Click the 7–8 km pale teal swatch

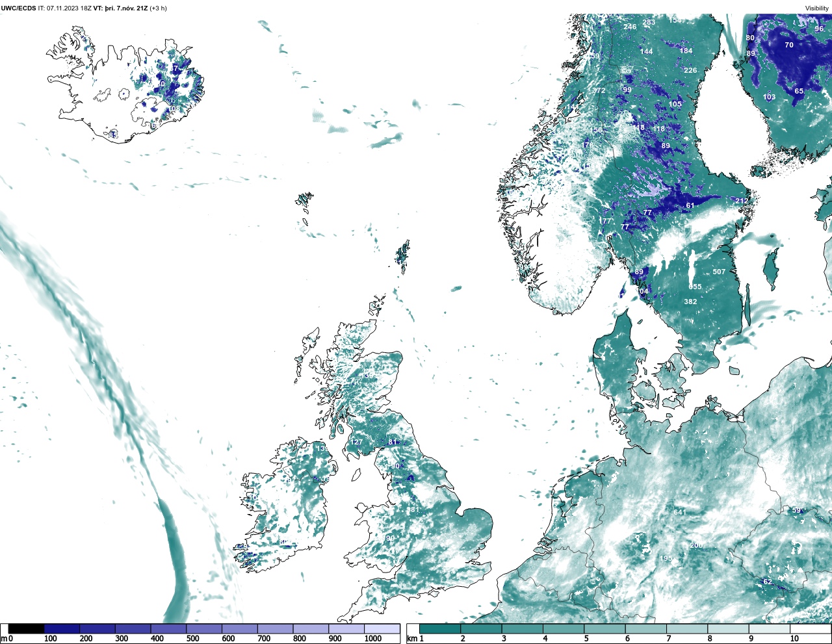687,628
